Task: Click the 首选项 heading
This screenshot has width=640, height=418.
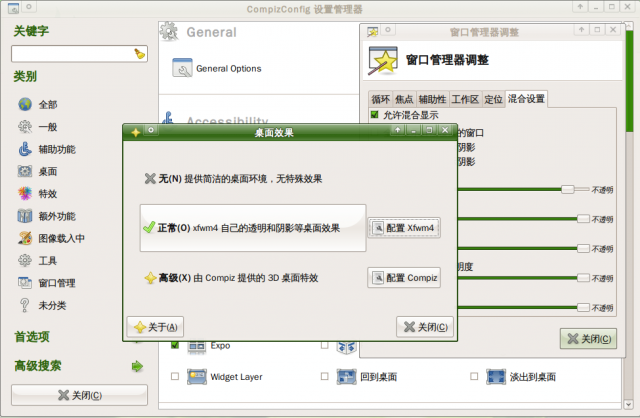Action: tap(32, 337)
